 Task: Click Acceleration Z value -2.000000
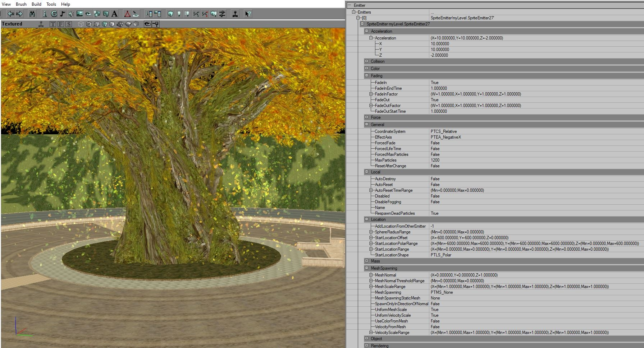coord(439,55)
